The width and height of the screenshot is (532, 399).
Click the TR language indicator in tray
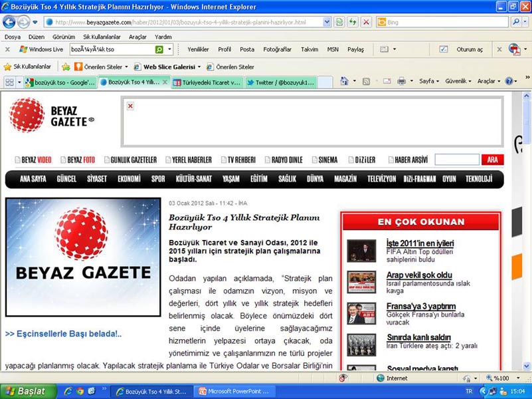469,391
